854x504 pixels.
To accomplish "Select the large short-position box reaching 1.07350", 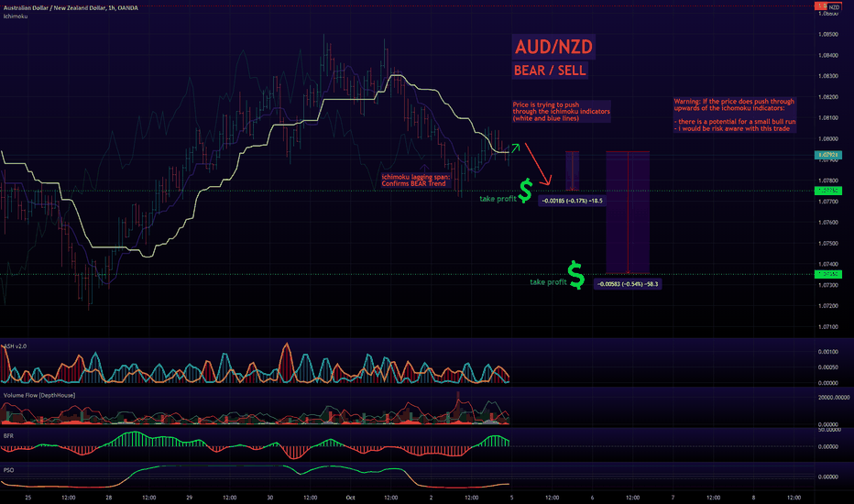I will tap(628, 212).
